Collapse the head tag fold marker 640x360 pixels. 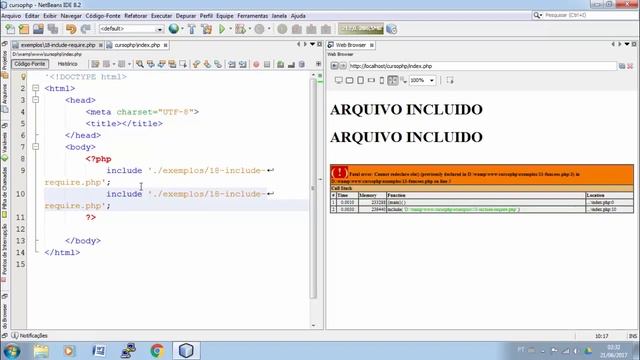coord(36,100)
